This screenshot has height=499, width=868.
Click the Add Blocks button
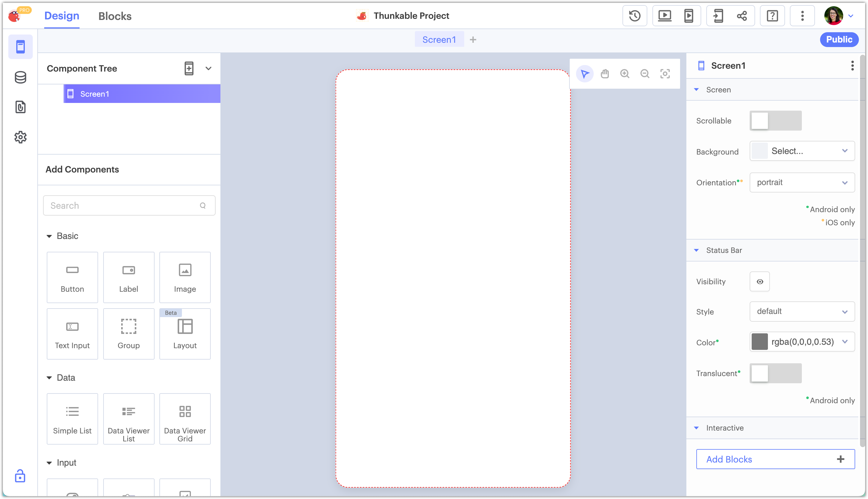[x=775, y=459]
